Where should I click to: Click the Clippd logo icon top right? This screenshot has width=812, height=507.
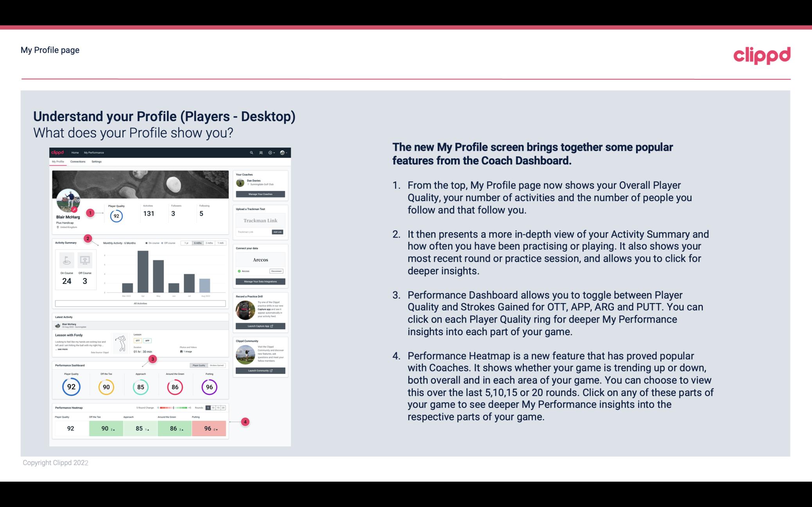click(x=762, y=54)
